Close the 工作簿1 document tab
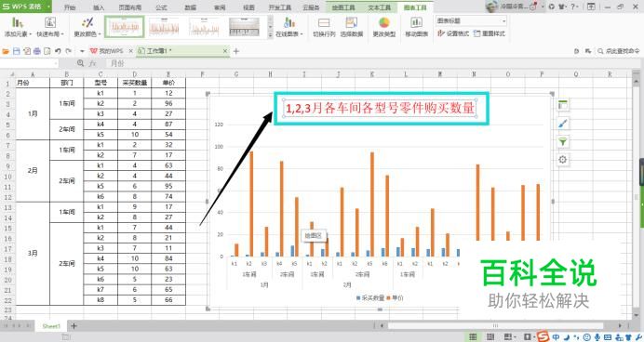Screen dimensions: 644x342 coord(225,51)
